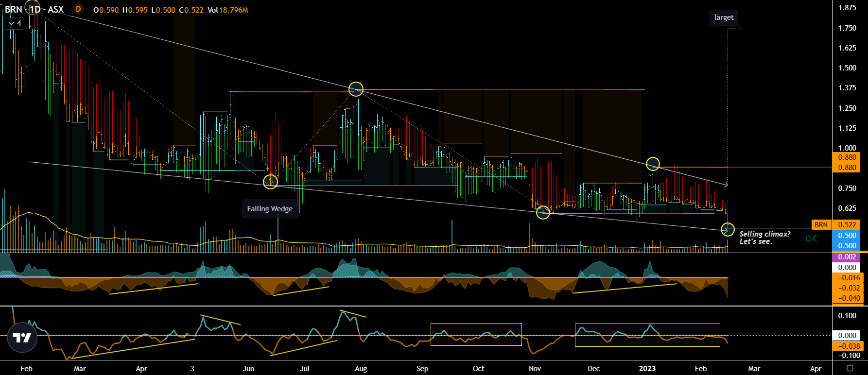868x375 pixels.
Task: Select the yellow circle at the November low
Action: (x=543, y=212)
